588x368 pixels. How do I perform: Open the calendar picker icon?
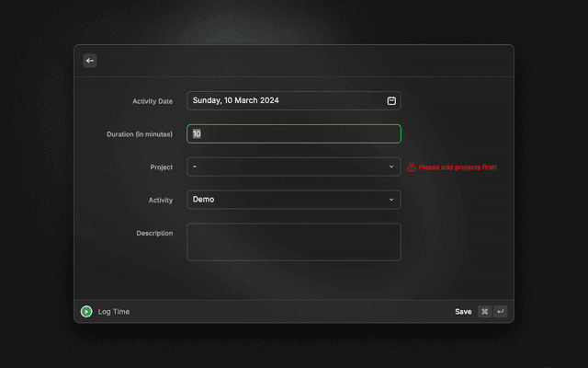[391, 100]
